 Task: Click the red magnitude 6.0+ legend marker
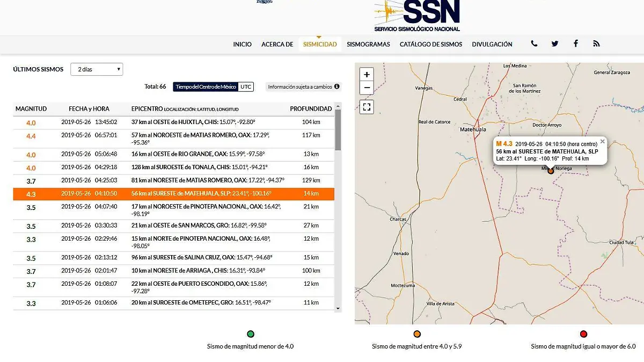click(x=583, y=334)
